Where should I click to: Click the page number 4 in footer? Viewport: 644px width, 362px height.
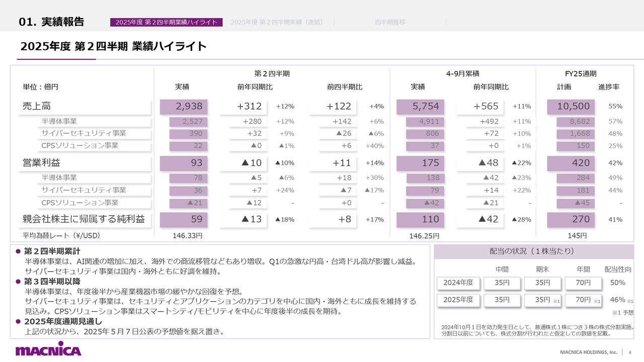(629, 352)
